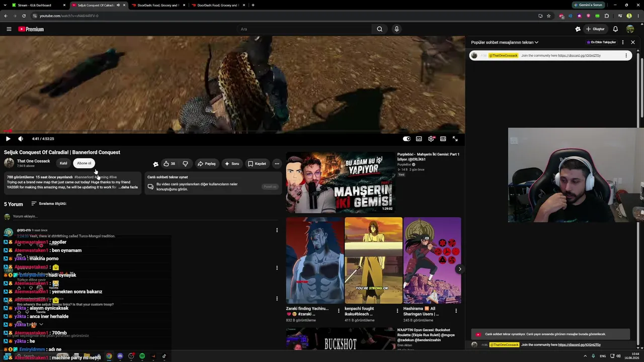
Task: Open the Mahşerin İki Gemisi video thumbnail
Action: pos(341,183)
